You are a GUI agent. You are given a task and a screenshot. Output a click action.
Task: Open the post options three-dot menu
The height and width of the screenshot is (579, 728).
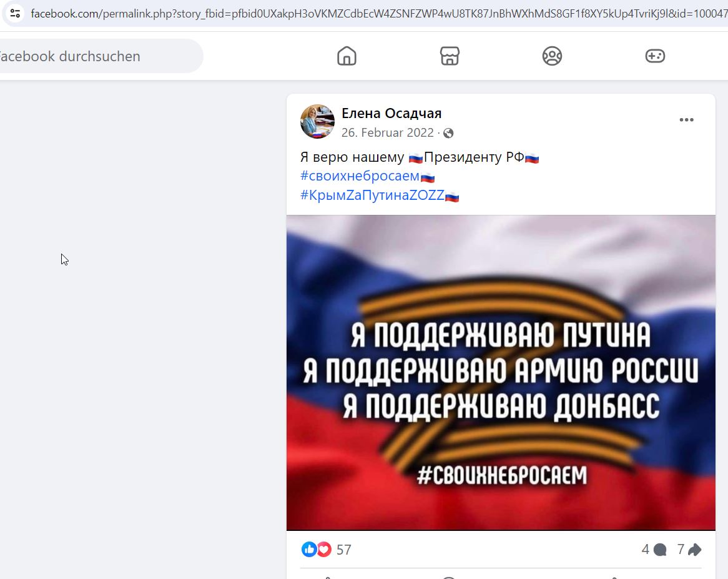(x=686, y=120)
